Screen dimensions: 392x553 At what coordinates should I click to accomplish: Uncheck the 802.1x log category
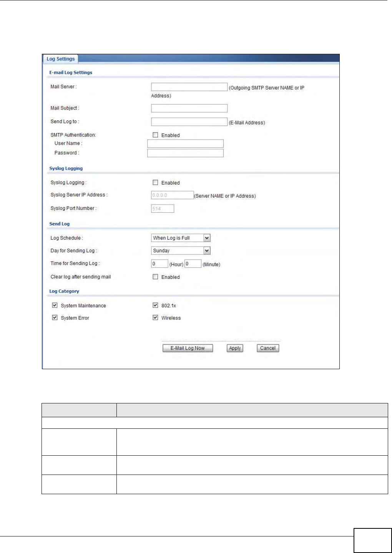(x=155, y=305)
